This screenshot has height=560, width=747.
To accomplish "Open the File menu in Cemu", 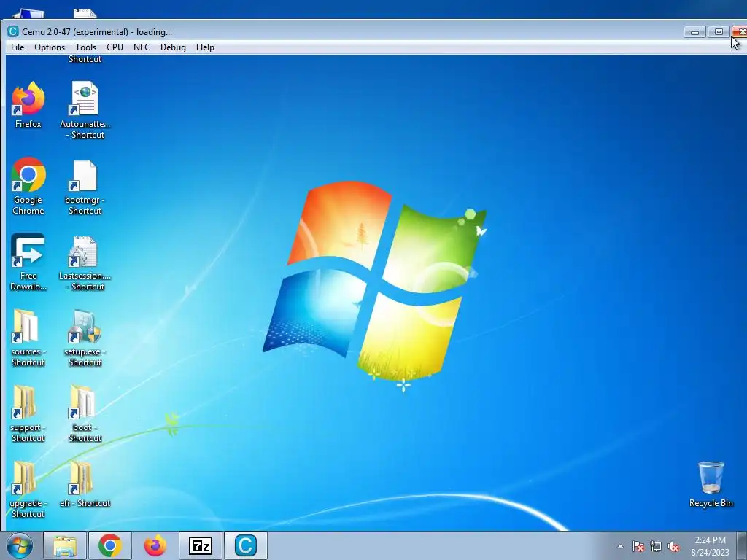I will point(18,47).
